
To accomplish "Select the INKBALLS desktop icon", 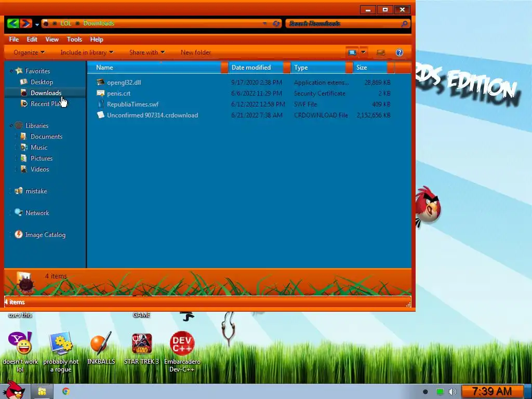I will [101, 343].
